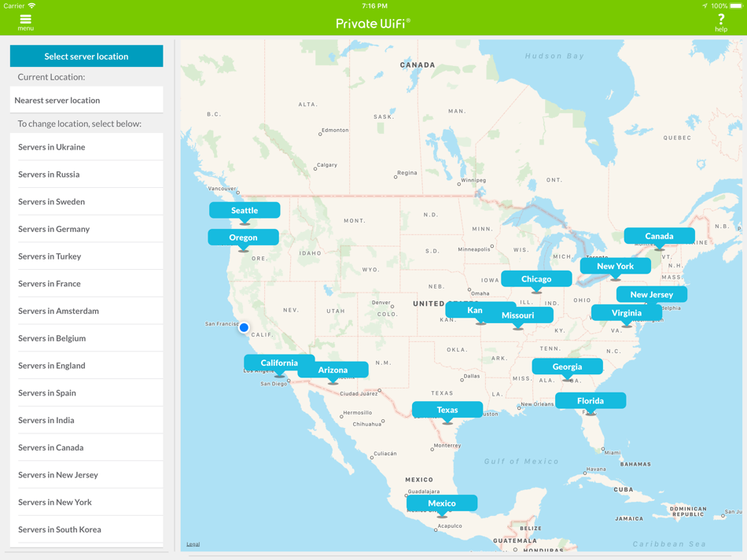
Task: Select Nearest server location
Action: (x=86, y=100)
